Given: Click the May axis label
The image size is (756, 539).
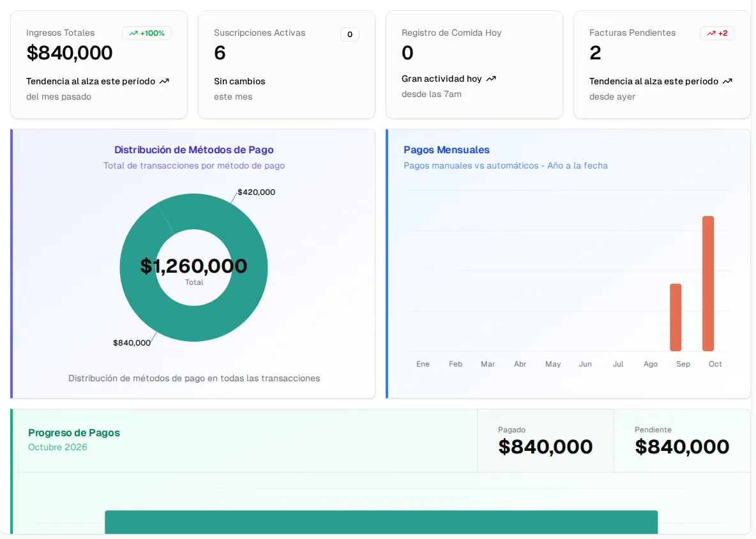Looking at the screenshot, I should pos(553,364).
